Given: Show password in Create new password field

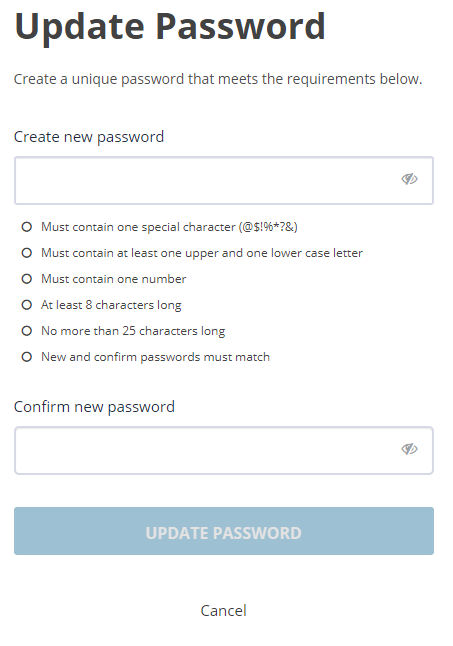Looking at the screenshot, I should click(409, 179).
